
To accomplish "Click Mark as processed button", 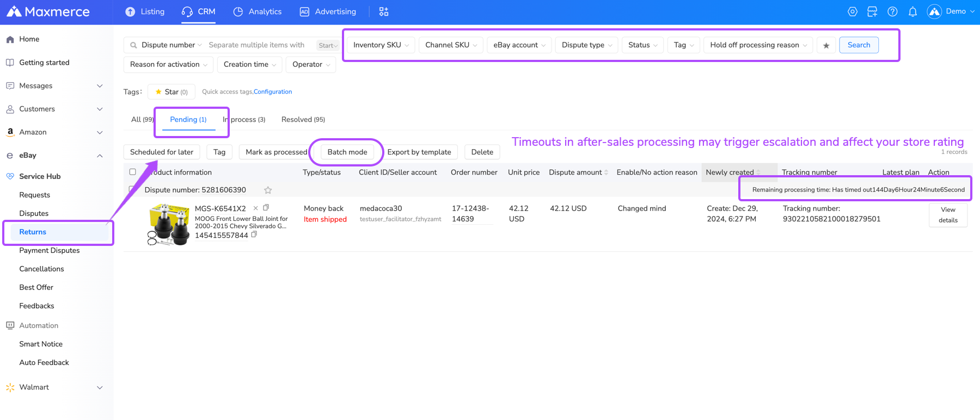I will pyautogui.click(x=276, y=152).
